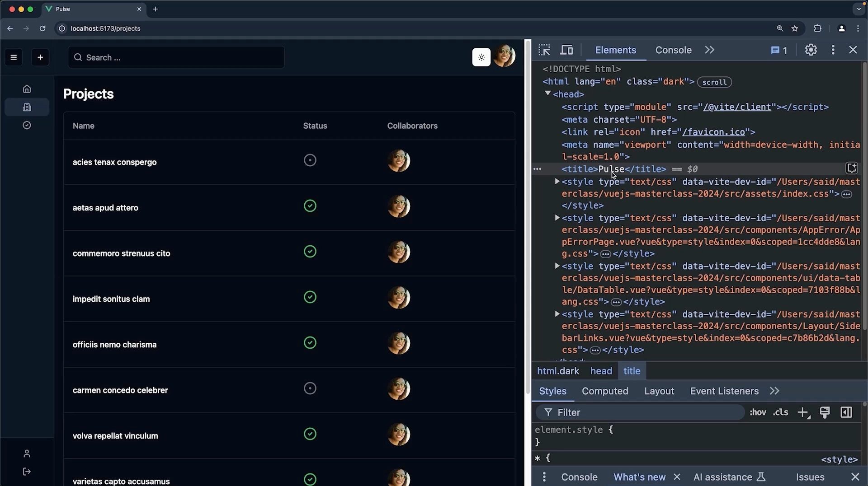
Task: Open the Console tab in DevTools
Action: 673,50
